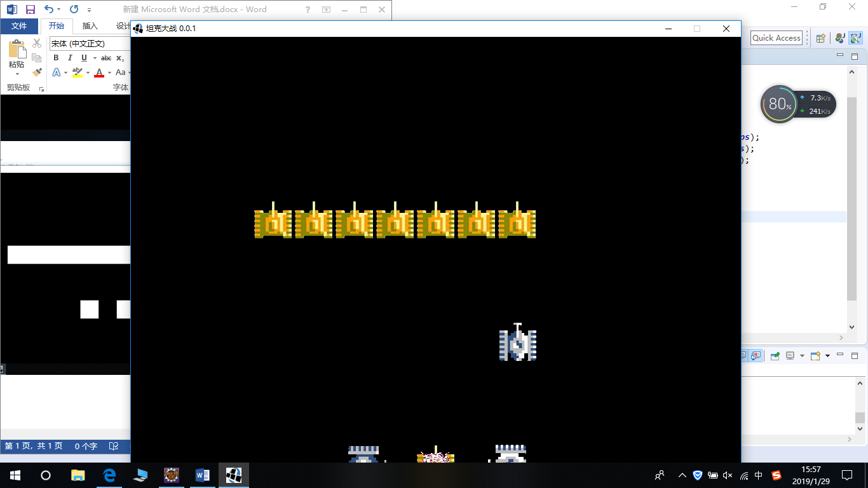
Task: Open the Windows Start menu
Action: (15, 475)
